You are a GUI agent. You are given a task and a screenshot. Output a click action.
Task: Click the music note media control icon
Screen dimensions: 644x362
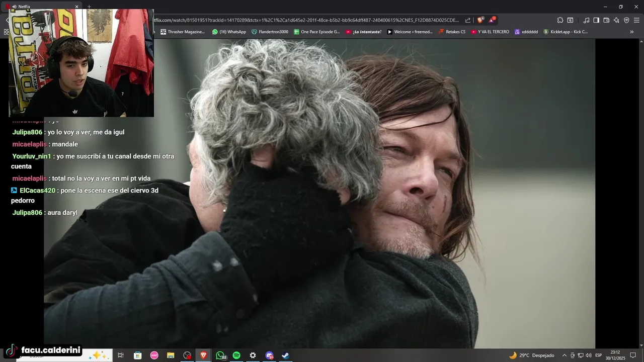coord(586,20)
